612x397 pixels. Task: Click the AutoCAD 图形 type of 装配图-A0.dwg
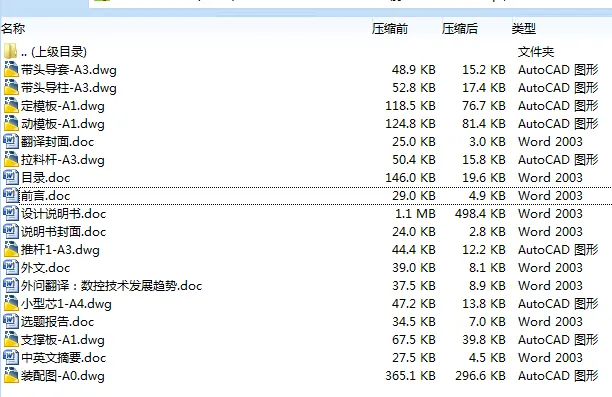(x=558, y=376)
